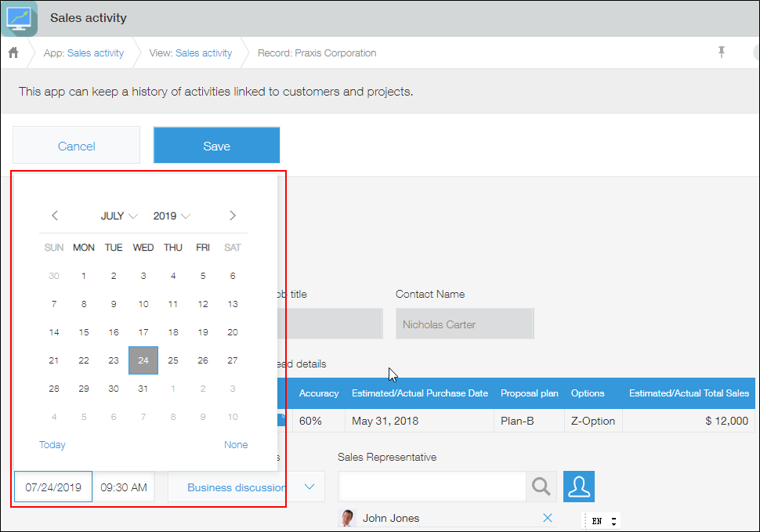Pin the record using the pin icon

(x=722, y=52)
